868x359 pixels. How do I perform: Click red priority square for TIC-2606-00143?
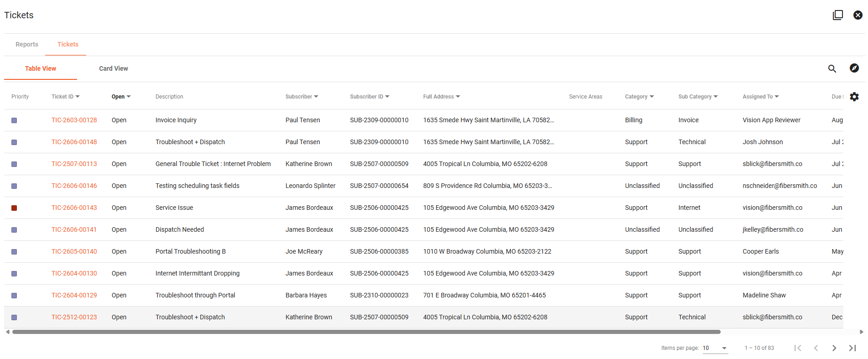(14, 208)
